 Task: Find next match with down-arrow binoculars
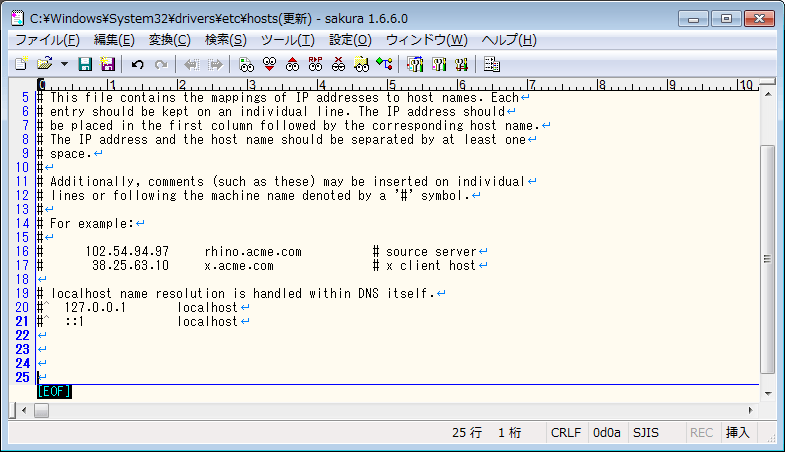(x=269, y=64)
